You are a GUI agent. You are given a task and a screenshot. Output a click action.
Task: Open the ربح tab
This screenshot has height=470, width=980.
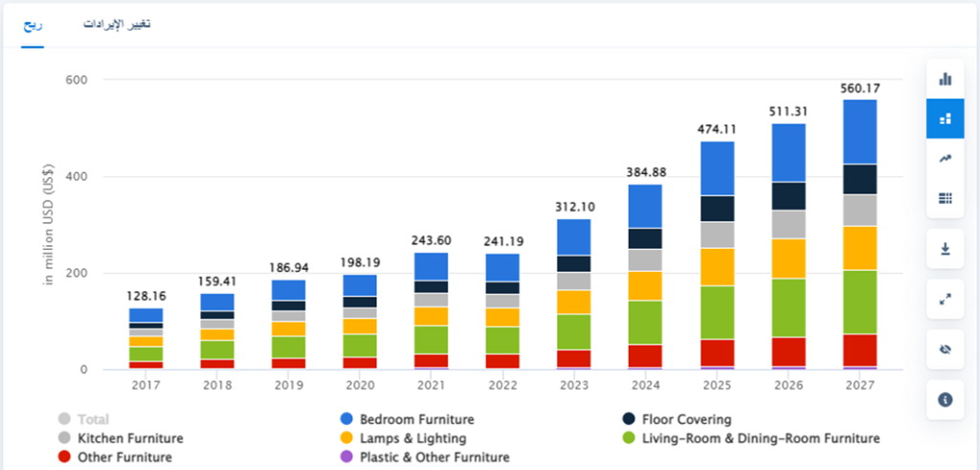33,24
